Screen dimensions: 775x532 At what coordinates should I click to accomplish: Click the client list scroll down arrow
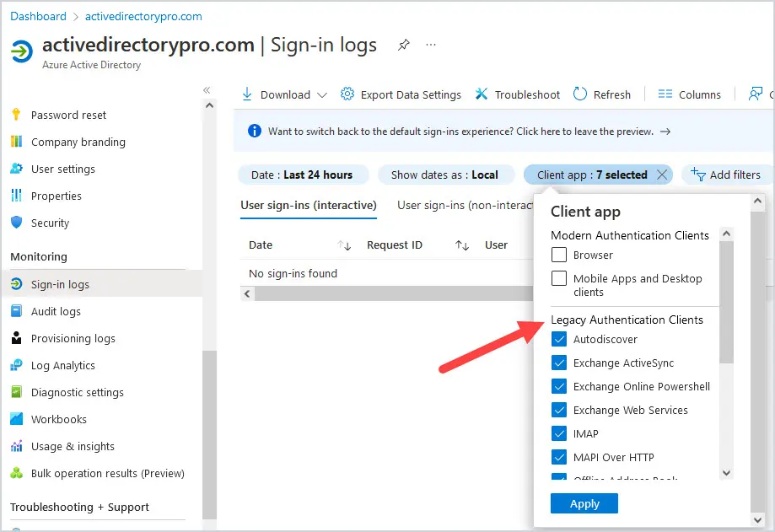(x=726, y=473)
